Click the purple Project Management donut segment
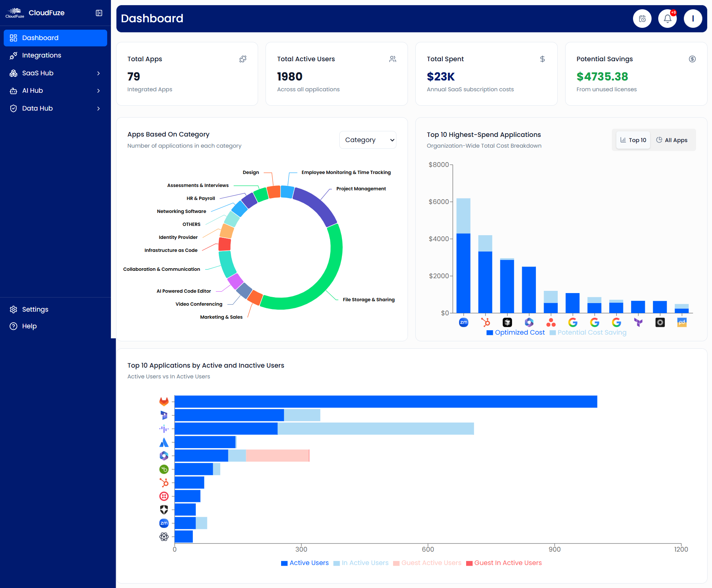The height and width of the screenshot is (588, 712). click(319, 204)
